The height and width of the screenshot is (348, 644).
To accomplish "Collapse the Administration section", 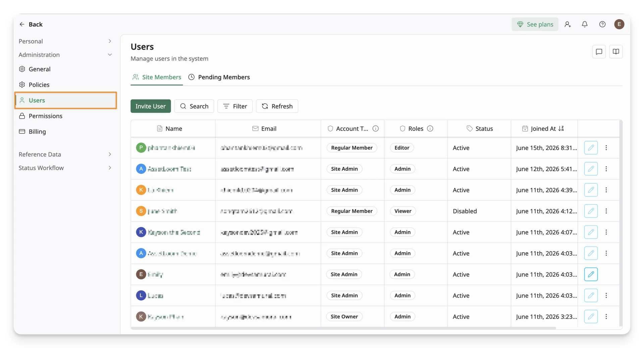I will (65, 55).
